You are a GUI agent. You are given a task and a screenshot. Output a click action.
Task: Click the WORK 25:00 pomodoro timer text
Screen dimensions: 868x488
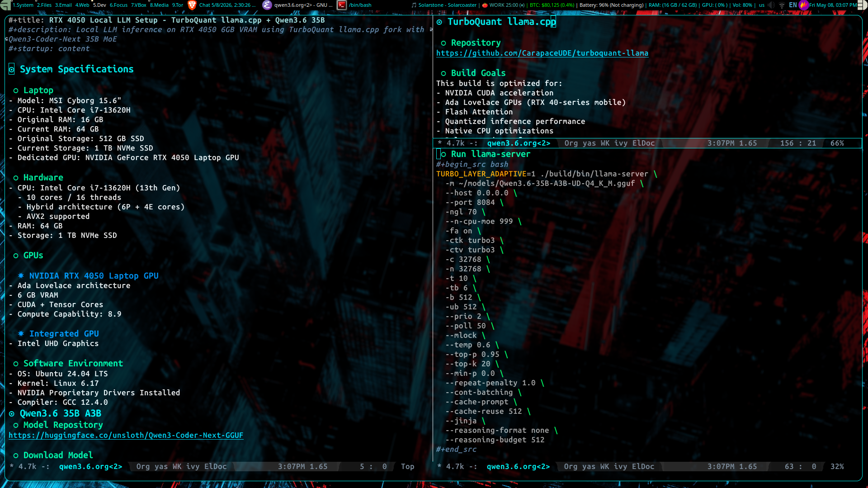(x=507, y=5)
